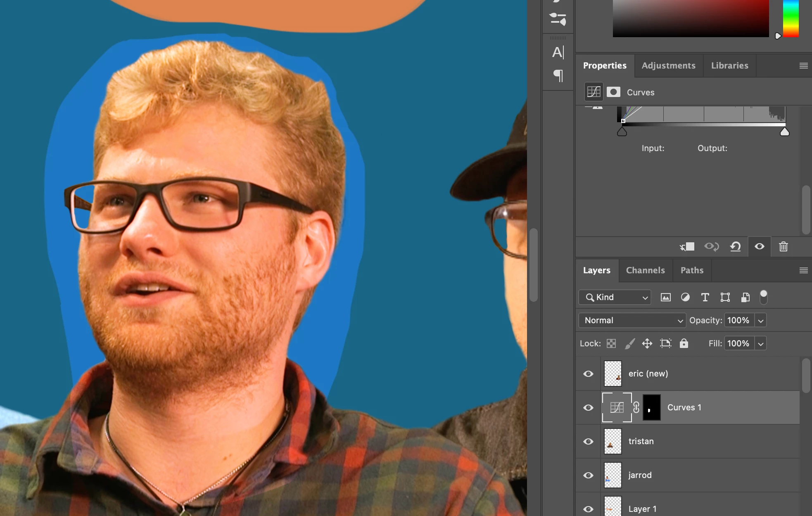The image size is (812, 516).
Task: Filter layers by pixel layer icon
Action: [665, 297]
